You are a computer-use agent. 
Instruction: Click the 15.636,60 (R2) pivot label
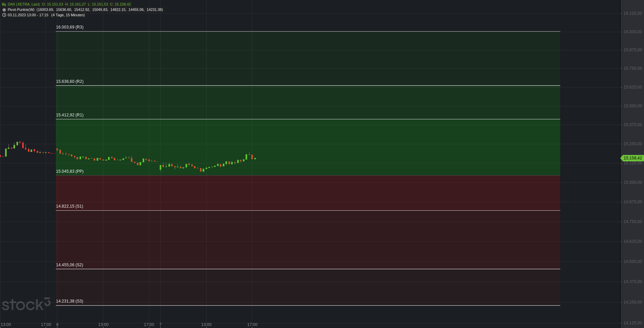click(x=70, y=81)
